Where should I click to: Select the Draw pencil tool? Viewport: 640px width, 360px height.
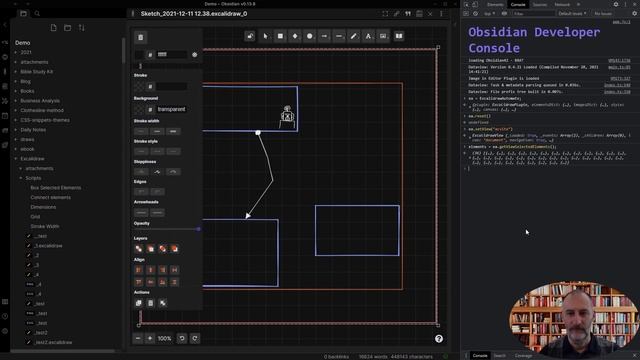tap(353, 36)
